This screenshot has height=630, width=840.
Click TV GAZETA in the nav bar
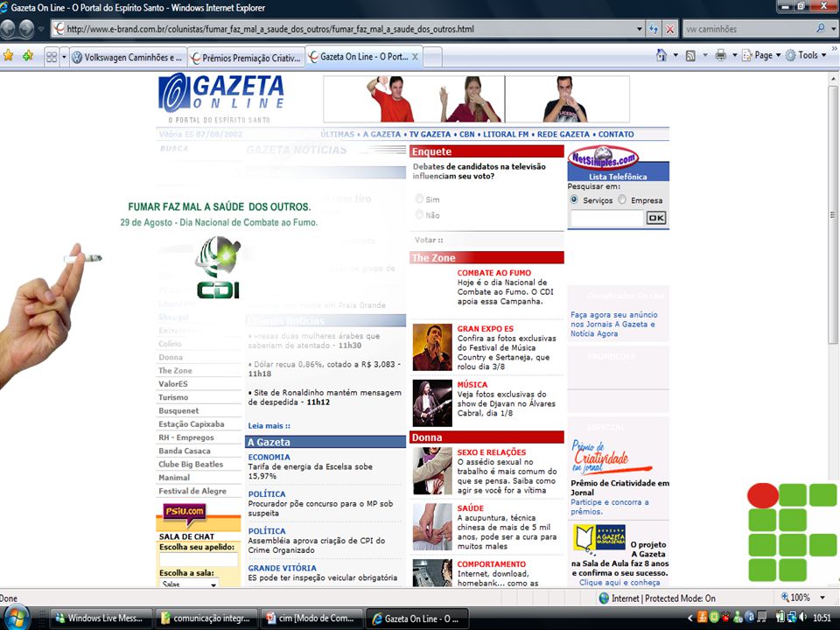(430, 134)
